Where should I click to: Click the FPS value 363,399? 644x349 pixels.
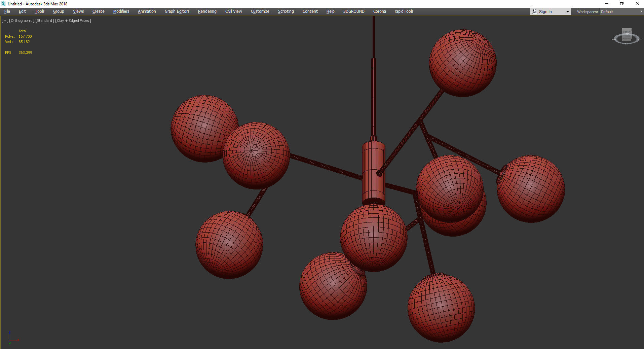(x=26, y=53)
